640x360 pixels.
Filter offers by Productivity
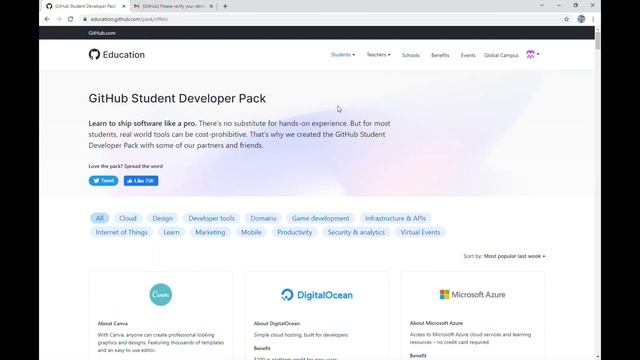click(295, 232)
